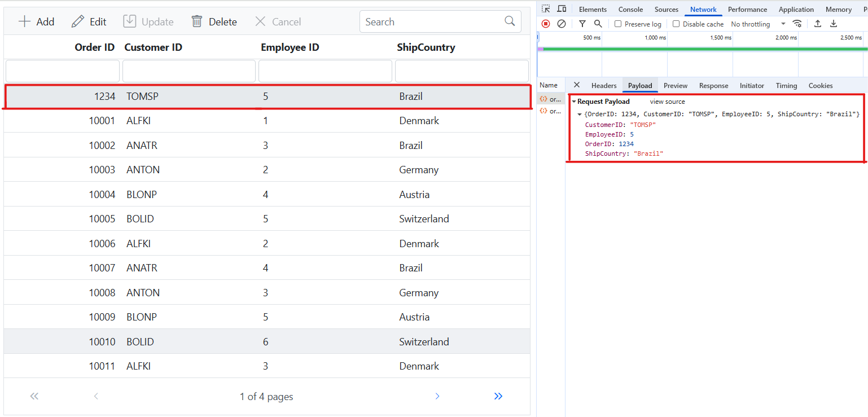Viewport: 868px width, 417px height.
Task: Enable the Disable cache checkbox
Action: click(676, 24)
